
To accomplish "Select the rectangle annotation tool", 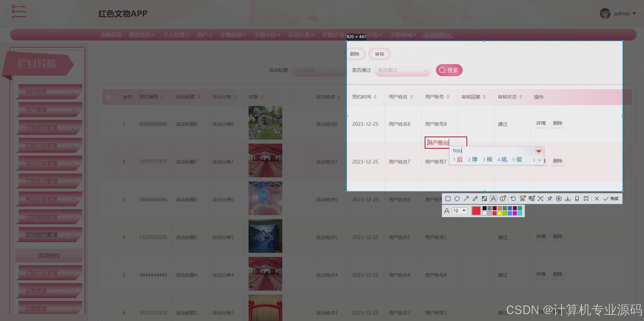I will (448, 199).
